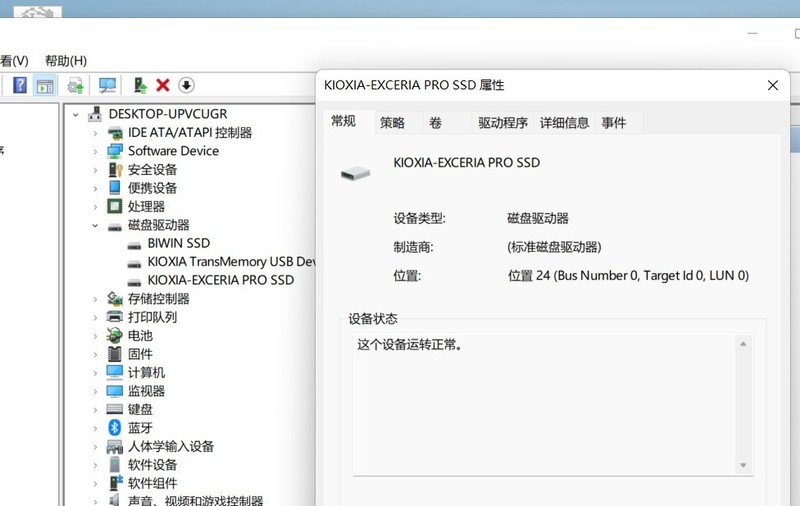
Task: Select the 打印队列 category
Action: tap(152, 317)
